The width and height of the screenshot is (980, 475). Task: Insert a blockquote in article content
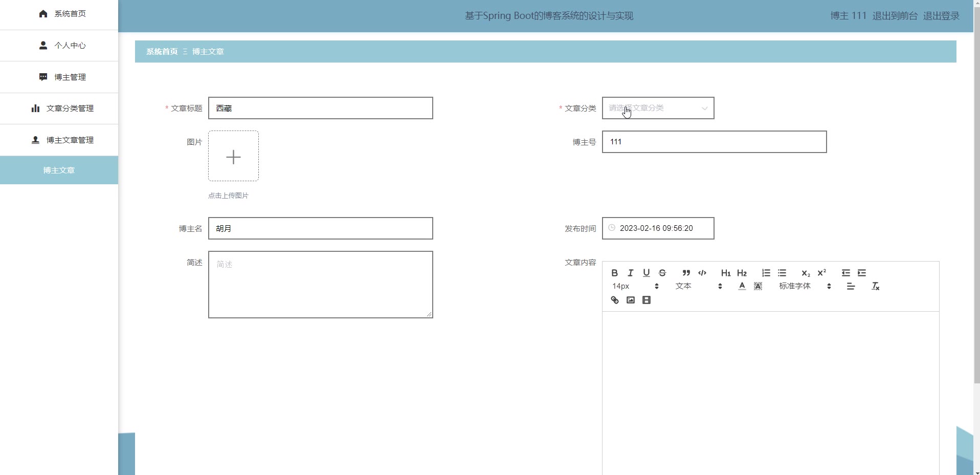click(x=686, y=273)
